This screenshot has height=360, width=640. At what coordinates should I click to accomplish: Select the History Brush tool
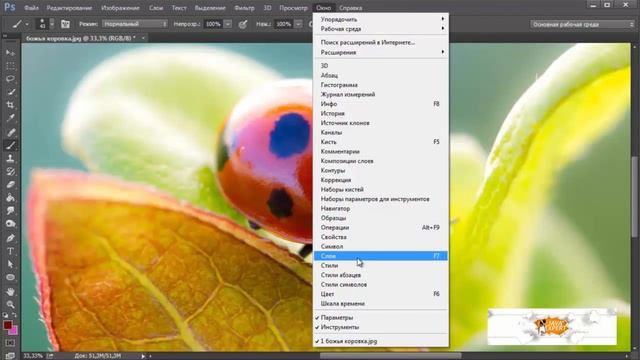click(10, 171)
